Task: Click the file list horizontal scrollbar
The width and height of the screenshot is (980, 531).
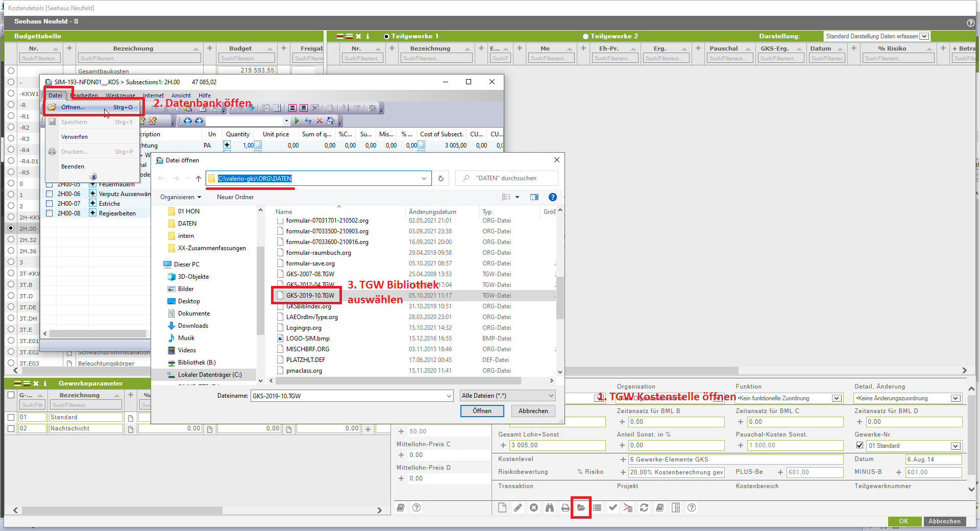Action: (398, 381)
